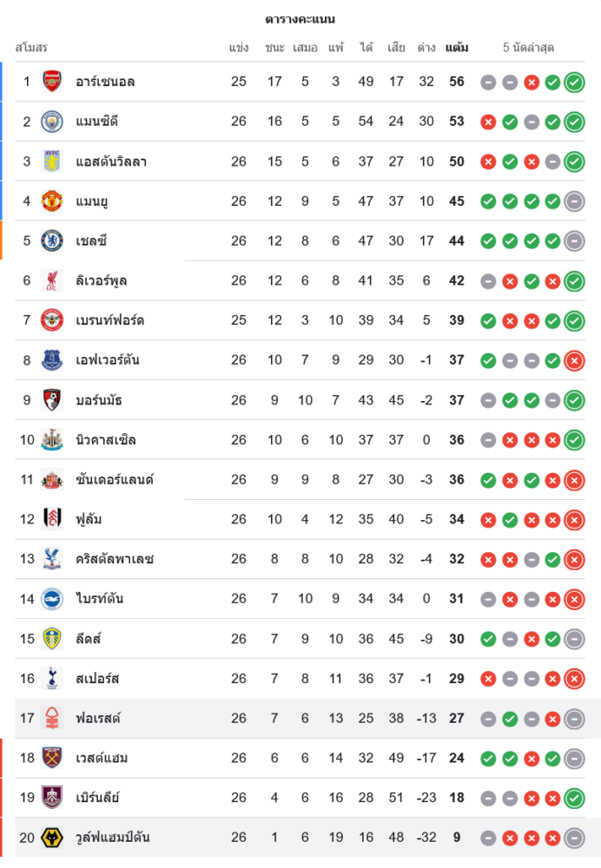601x868 pixels.
Task: Click the Wolves crest icon
Action: (53, 838)
